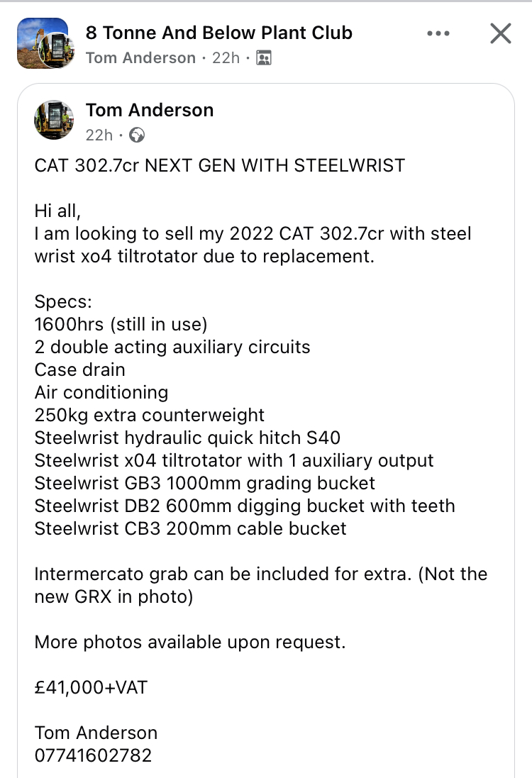Tap the public globe audience icon

coord(137,135)
